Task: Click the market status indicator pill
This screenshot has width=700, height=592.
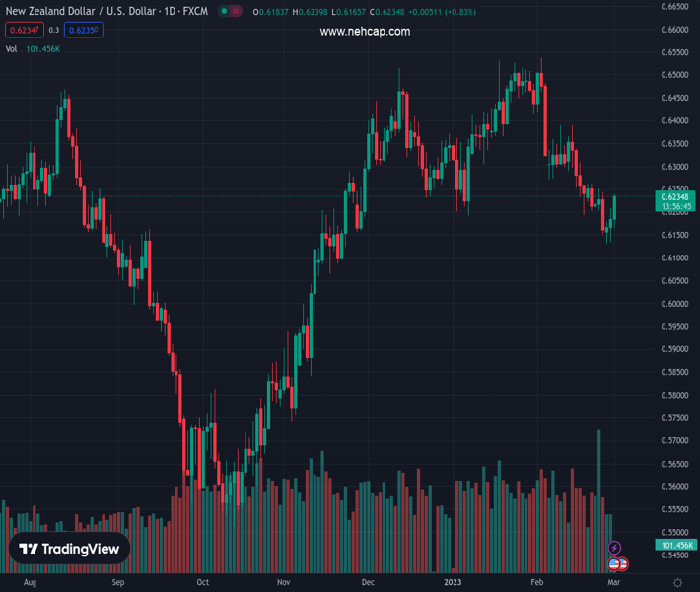Action: (x=230, y=11)
